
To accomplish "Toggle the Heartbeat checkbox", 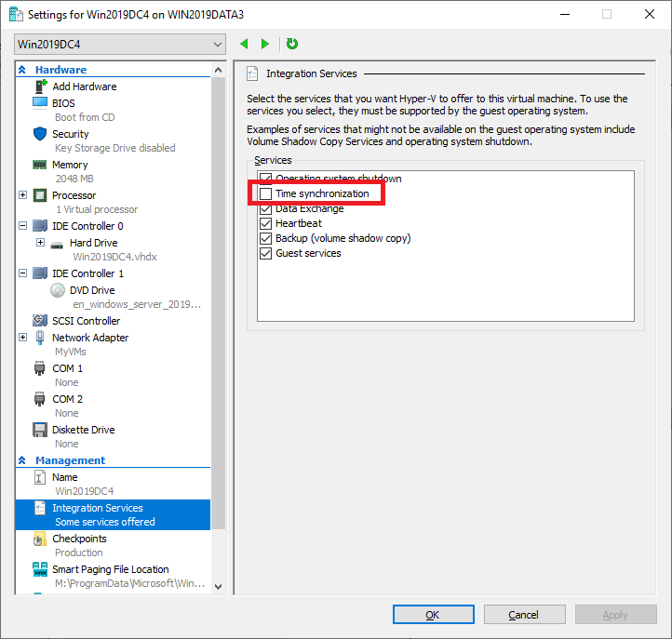I will [x=265, y=223].
